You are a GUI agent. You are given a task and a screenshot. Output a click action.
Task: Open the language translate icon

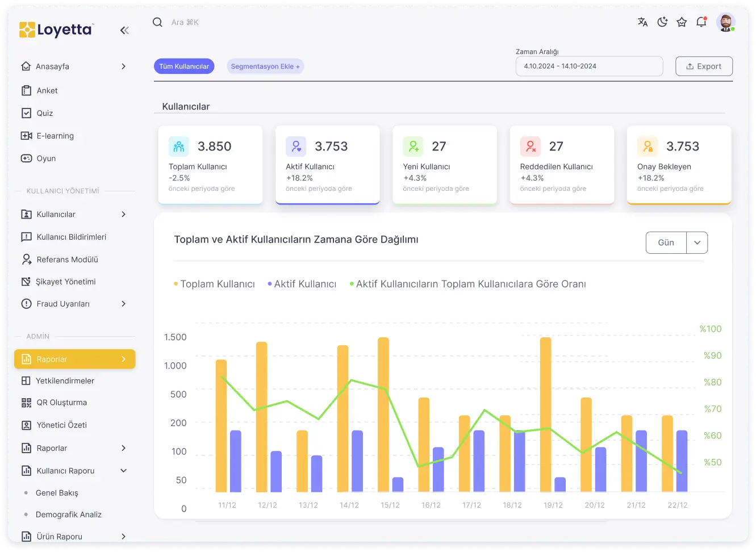point(642,22)
